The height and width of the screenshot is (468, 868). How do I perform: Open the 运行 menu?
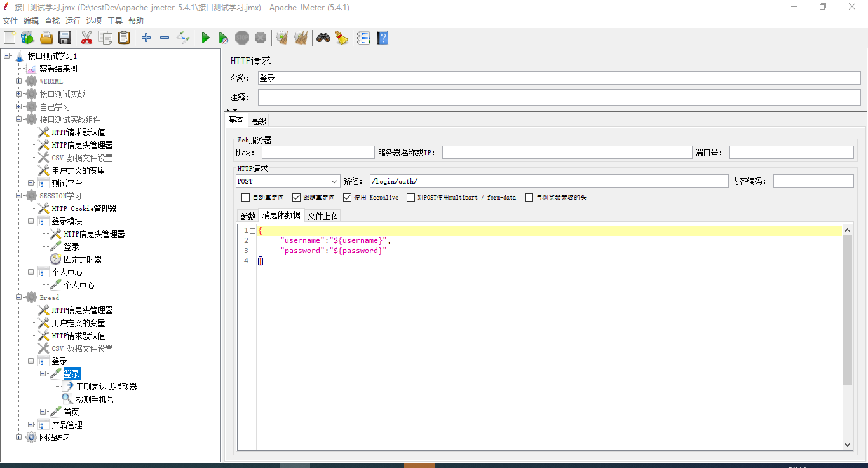point(73,21)
